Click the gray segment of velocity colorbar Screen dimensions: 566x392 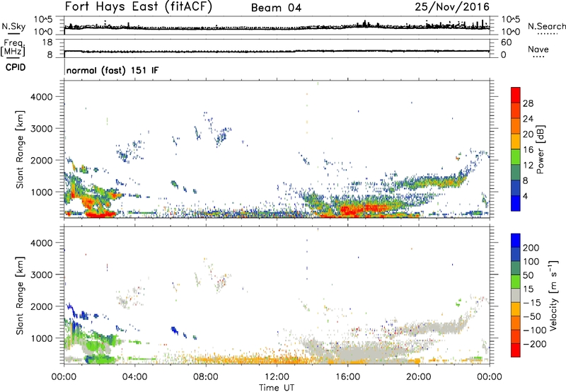[x=516, y=295]
